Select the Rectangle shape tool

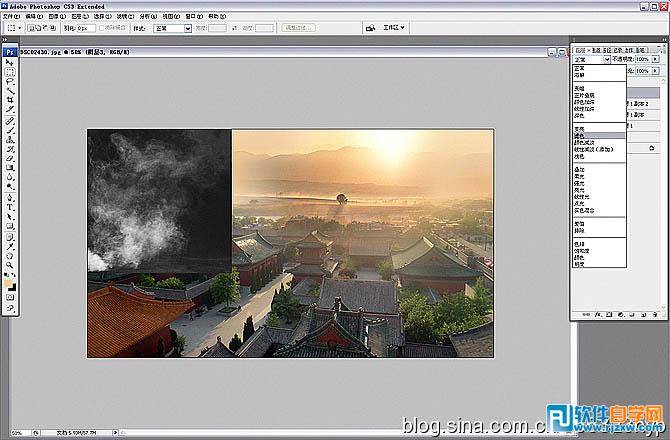point(10,226)
